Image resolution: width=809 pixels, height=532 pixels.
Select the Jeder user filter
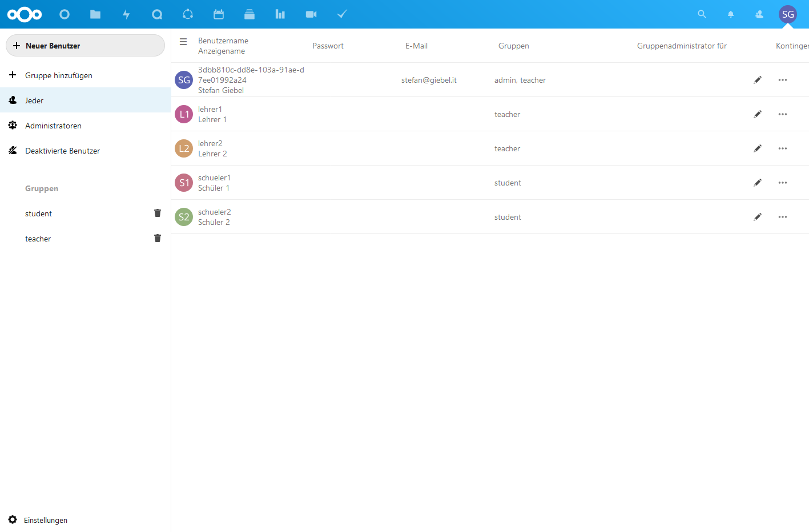86,100
